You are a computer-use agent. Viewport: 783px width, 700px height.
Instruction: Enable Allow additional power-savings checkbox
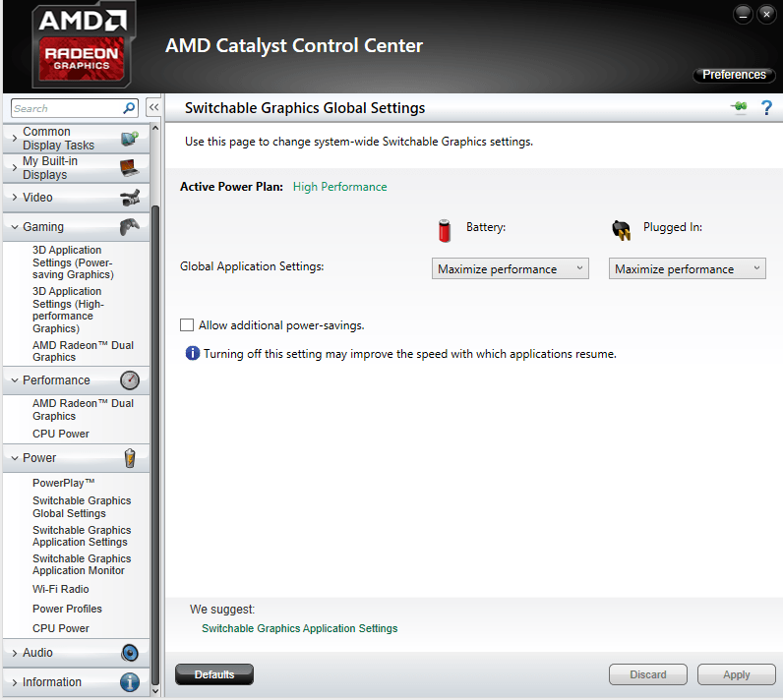(187, 325)
